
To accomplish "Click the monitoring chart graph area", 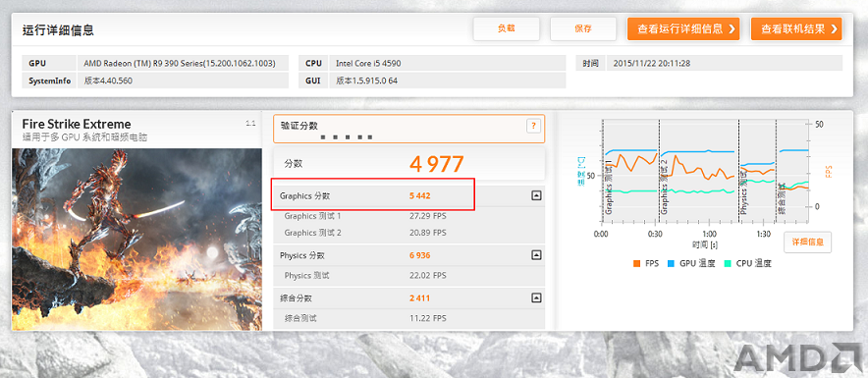I will 705,171.
